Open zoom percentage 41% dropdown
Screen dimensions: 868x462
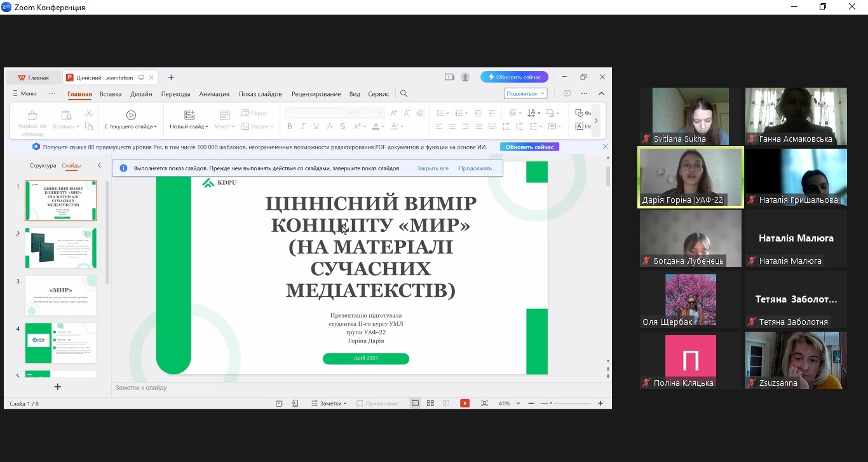(509, 404)
